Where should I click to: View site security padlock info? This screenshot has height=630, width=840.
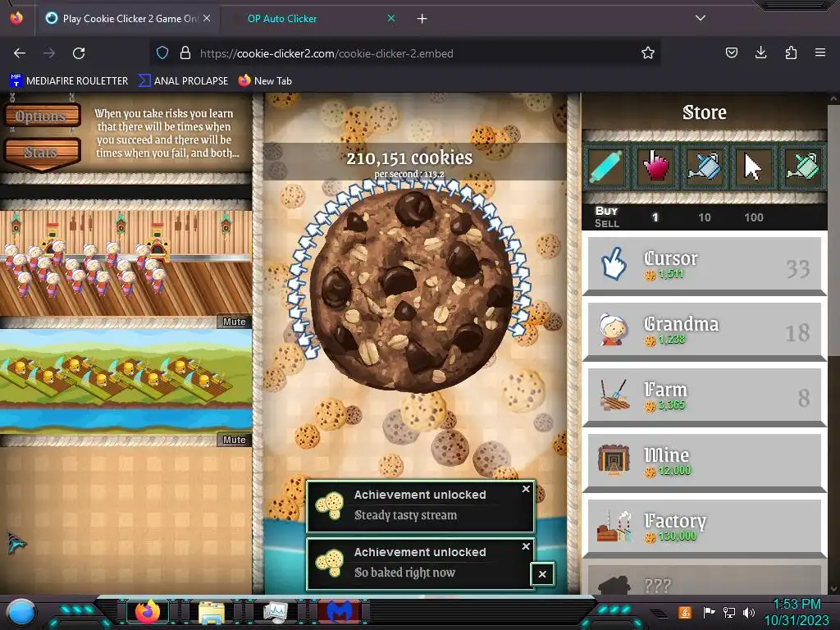[185, 52]
